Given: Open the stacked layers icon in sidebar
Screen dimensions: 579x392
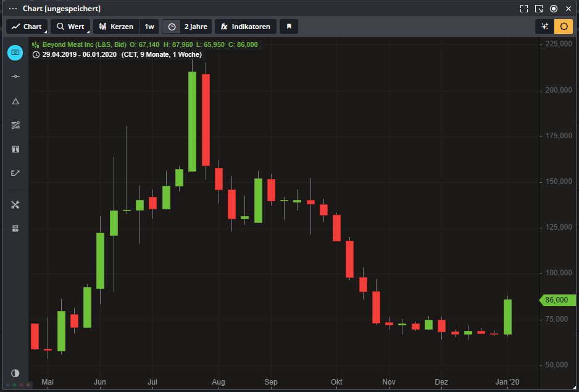Looking at the screenshot, I should pyautogui.click(x=15, y=229).
